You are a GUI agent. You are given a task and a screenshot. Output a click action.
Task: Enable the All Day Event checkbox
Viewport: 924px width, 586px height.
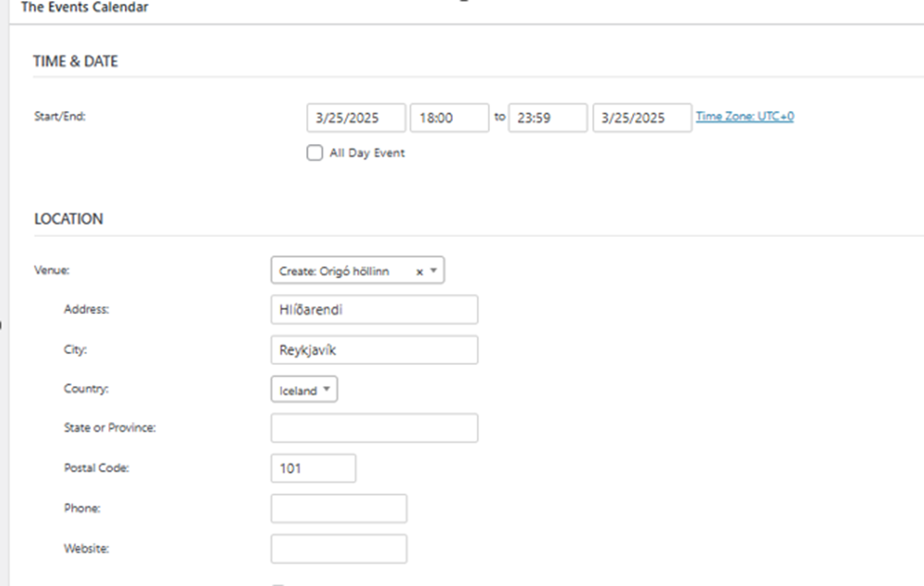(x=315, y=153)
